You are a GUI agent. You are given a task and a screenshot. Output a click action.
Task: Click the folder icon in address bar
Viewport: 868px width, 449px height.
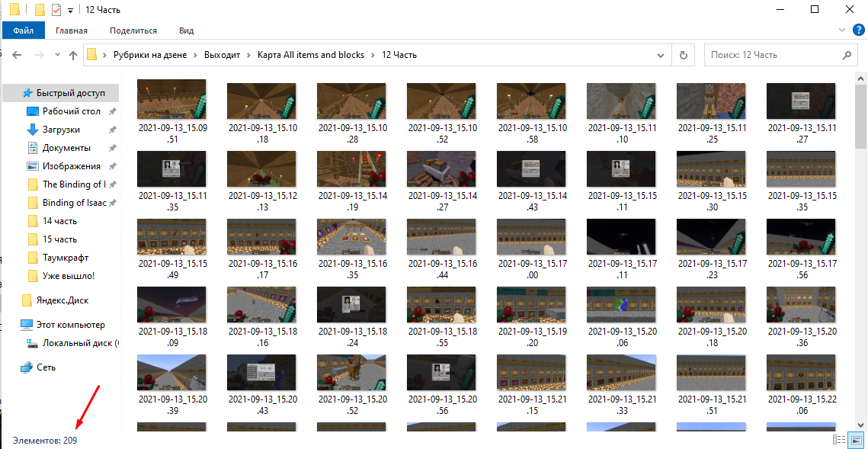click(x=92, y=55)
